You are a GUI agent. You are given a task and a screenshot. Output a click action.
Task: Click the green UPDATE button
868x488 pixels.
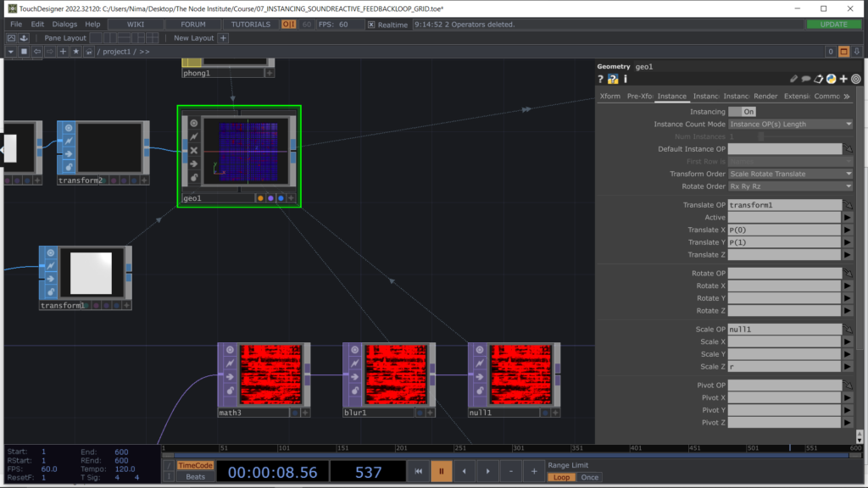click(834, 25)
